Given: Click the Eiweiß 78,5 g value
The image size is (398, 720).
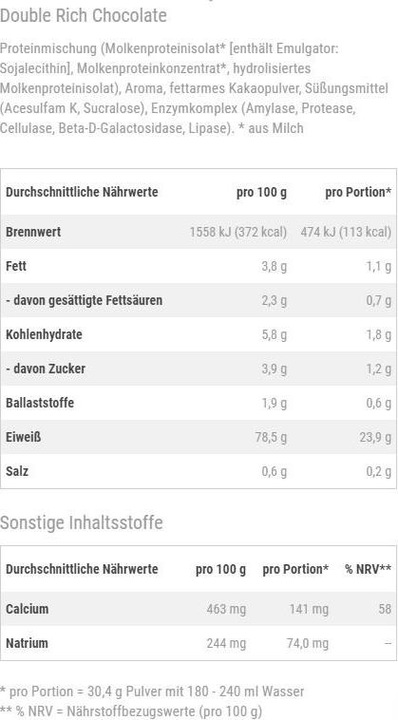Looking at the screenshot, I should click(x=271, y=437).
